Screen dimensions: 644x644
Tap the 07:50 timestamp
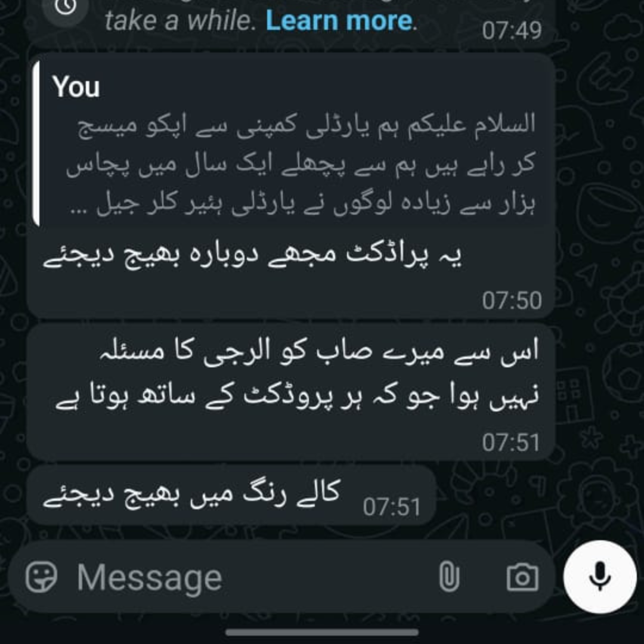pos(512,301)
